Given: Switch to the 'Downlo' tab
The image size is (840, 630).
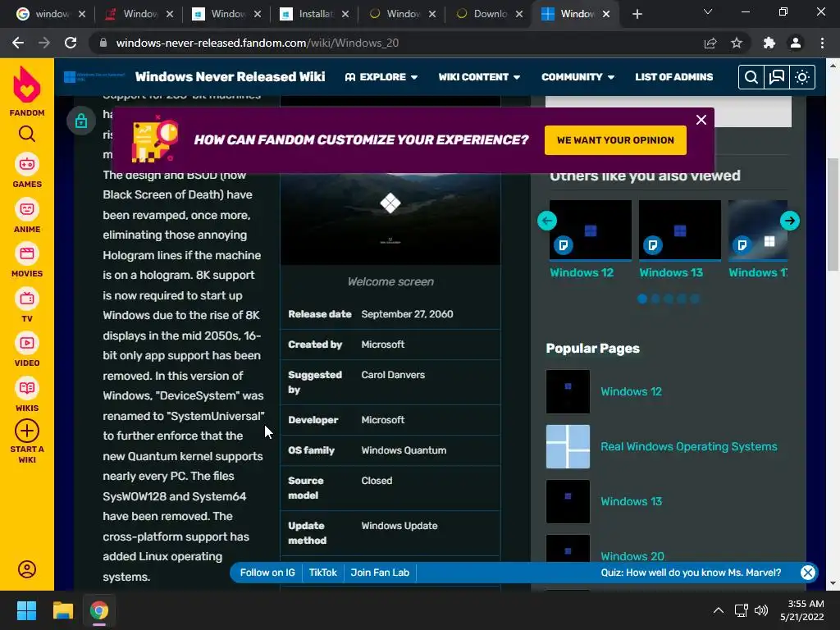Looking at the screenshot, I should (490, 14).
